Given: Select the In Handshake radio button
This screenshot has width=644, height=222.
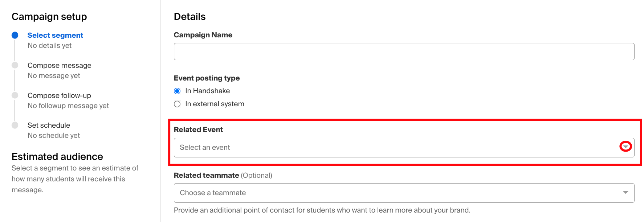Looking at the screenshot, I should click(177, 91).
